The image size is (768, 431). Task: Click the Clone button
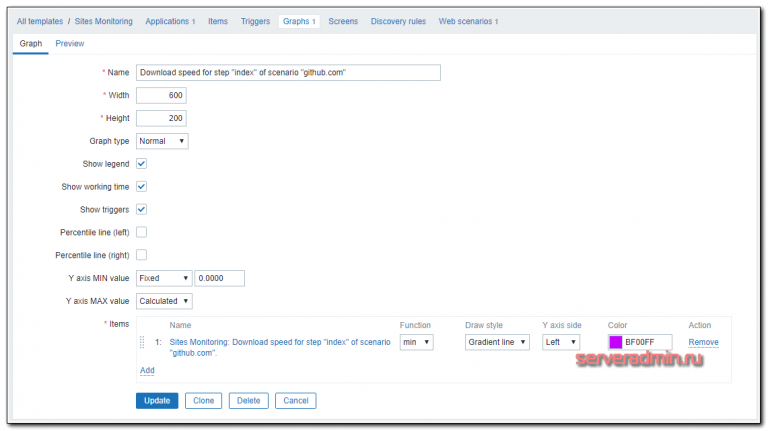(203, 401)
